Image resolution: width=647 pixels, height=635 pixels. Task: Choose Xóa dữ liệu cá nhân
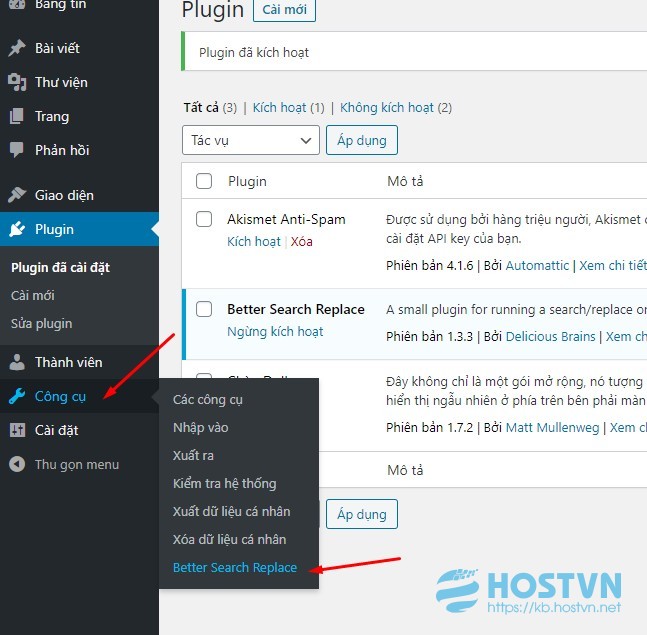pos(229,539)
